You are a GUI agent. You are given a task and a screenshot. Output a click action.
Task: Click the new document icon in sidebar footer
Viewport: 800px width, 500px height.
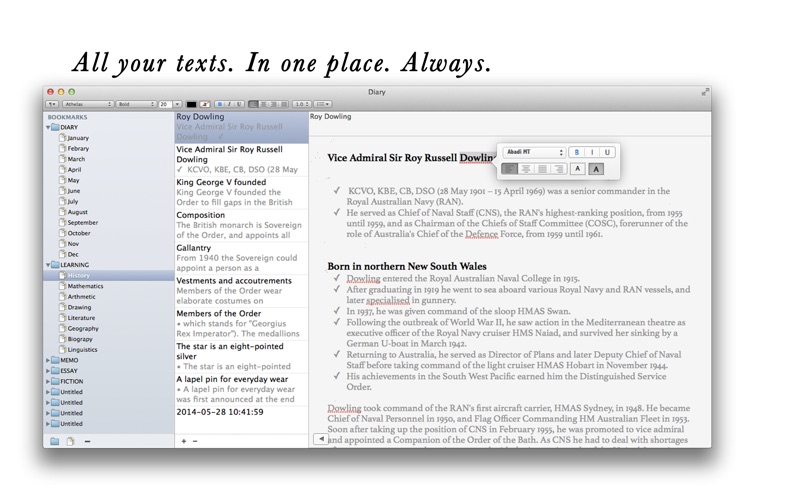click(70, 441)
